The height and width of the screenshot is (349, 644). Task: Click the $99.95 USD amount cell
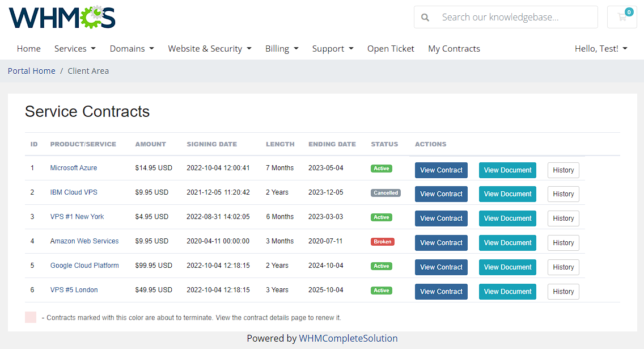pyautogui.click(x=154, y=266)
